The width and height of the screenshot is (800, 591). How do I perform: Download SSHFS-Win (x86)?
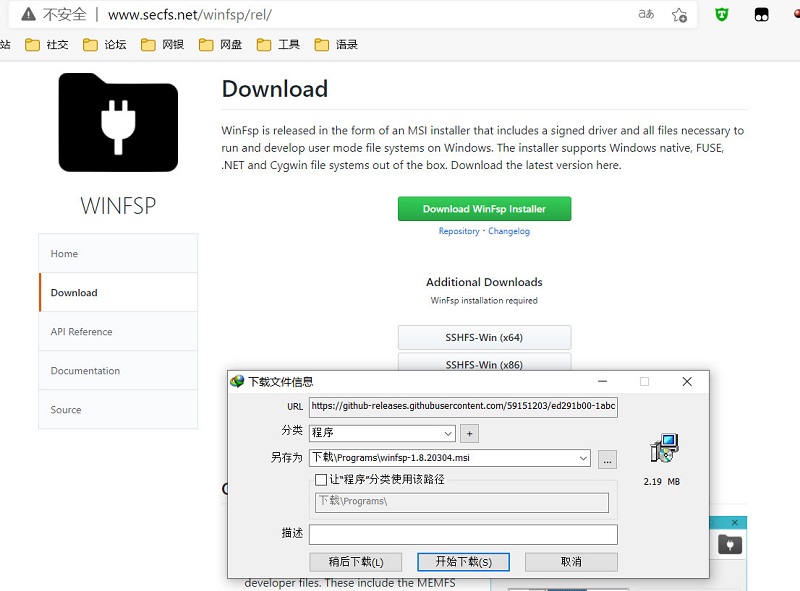click(485, 362)
